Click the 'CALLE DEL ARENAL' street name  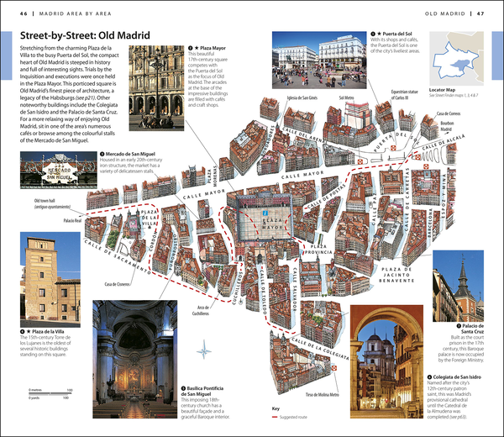pyautogui.click(x=304, y=134)
